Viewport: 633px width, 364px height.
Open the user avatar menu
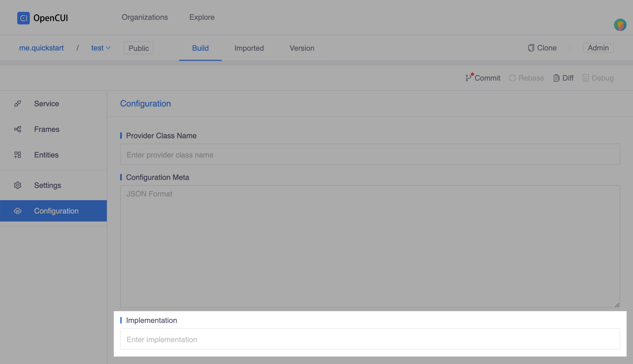pos(620,25)
